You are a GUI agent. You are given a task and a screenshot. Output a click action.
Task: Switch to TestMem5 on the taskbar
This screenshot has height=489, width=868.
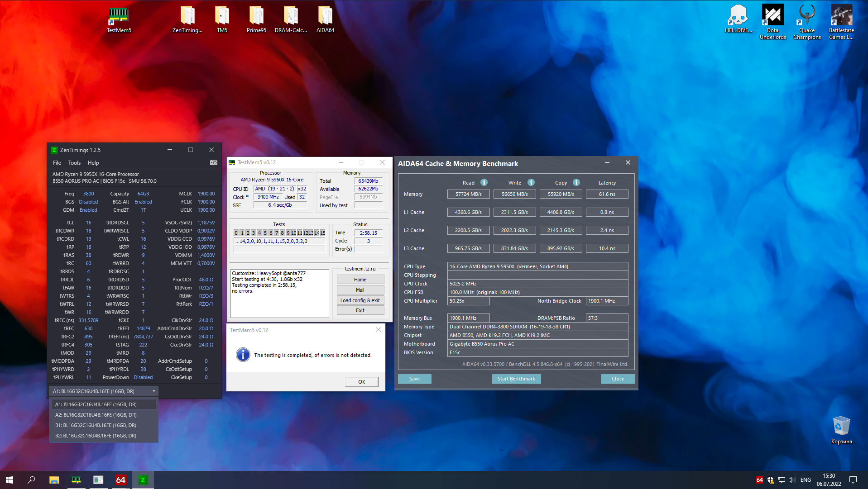(76, 480)
